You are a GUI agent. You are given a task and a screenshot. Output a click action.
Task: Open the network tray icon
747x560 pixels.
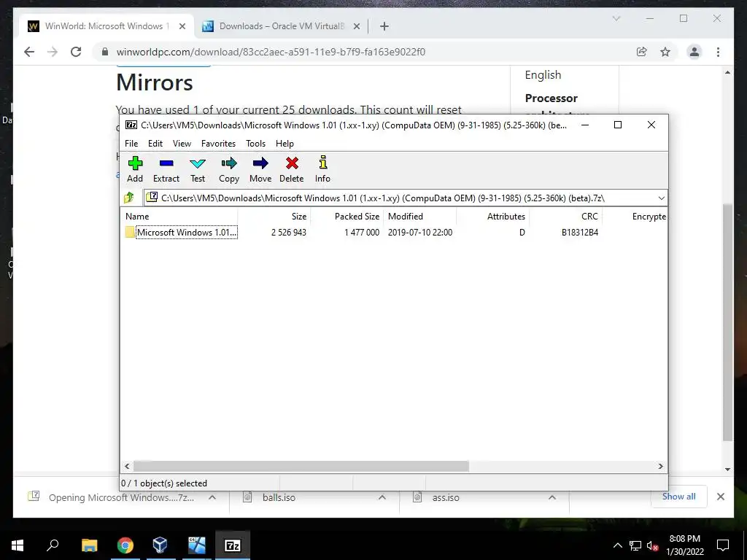pyautogui.click(x=635, y=545)
